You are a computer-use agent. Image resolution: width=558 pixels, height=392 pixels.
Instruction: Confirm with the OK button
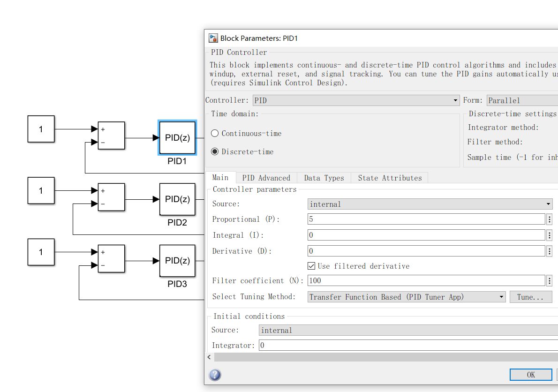(x=531, y=375)
